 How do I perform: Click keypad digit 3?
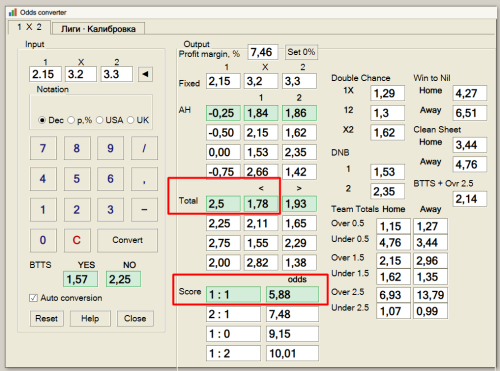pos(110,210)
